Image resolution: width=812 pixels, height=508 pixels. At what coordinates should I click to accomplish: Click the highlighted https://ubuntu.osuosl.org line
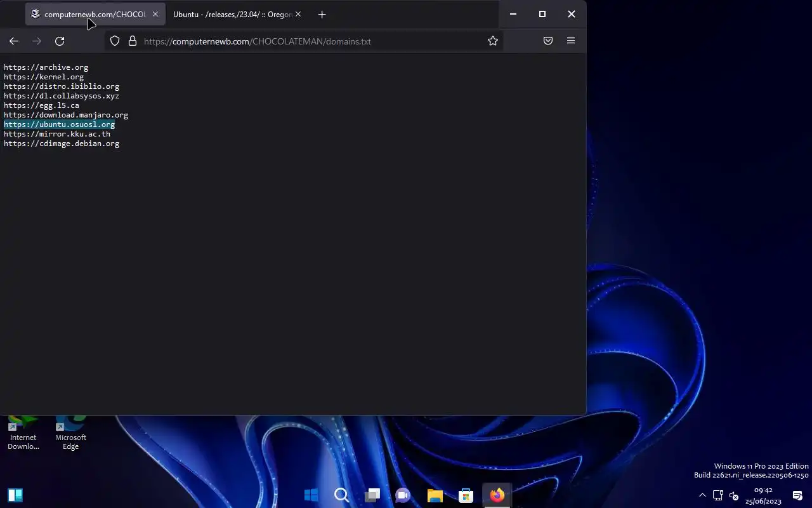(59, 124)
